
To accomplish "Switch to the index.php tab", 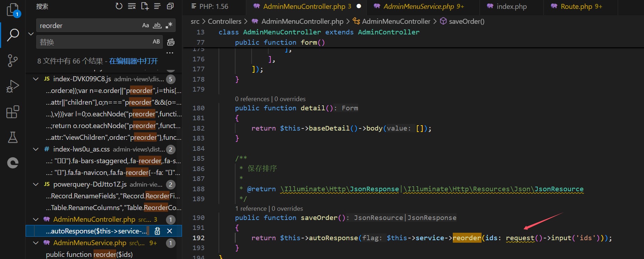I will pyautogui.click(x=511, y=6).
